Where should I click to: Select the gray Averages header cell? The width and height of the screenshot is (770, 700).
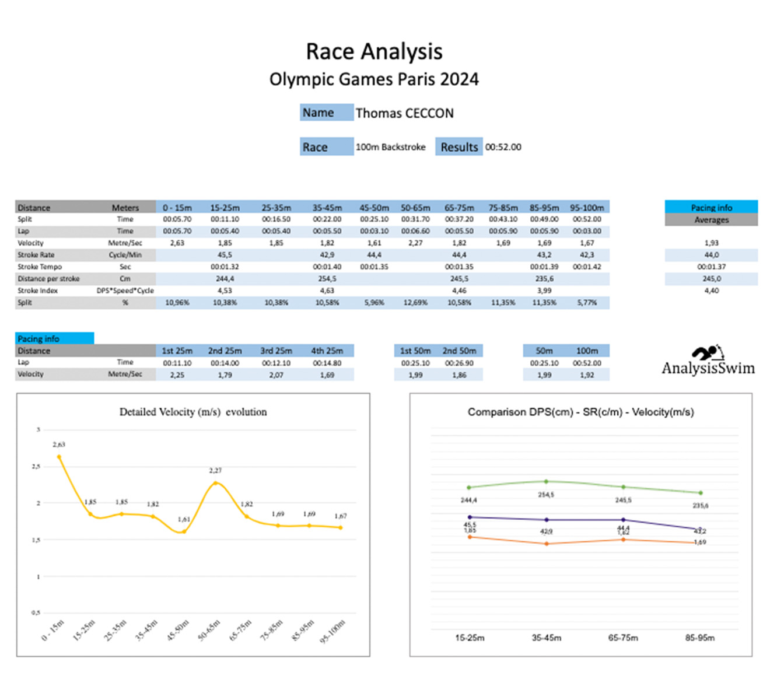click(x=710, y=220)
